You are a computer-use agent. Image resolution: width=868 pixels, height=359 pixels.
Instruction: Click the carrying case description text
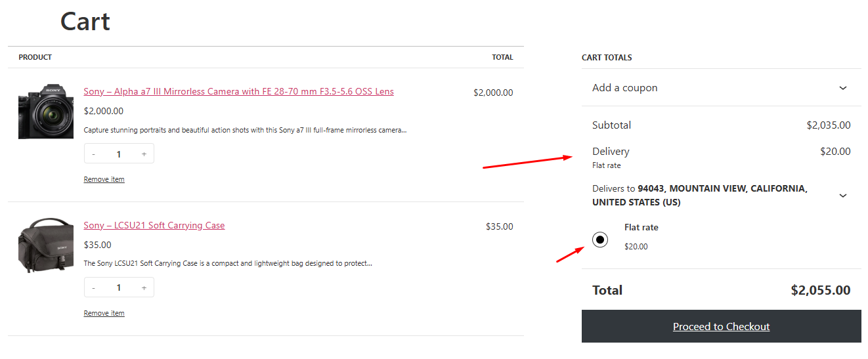(x=228, y=263)
